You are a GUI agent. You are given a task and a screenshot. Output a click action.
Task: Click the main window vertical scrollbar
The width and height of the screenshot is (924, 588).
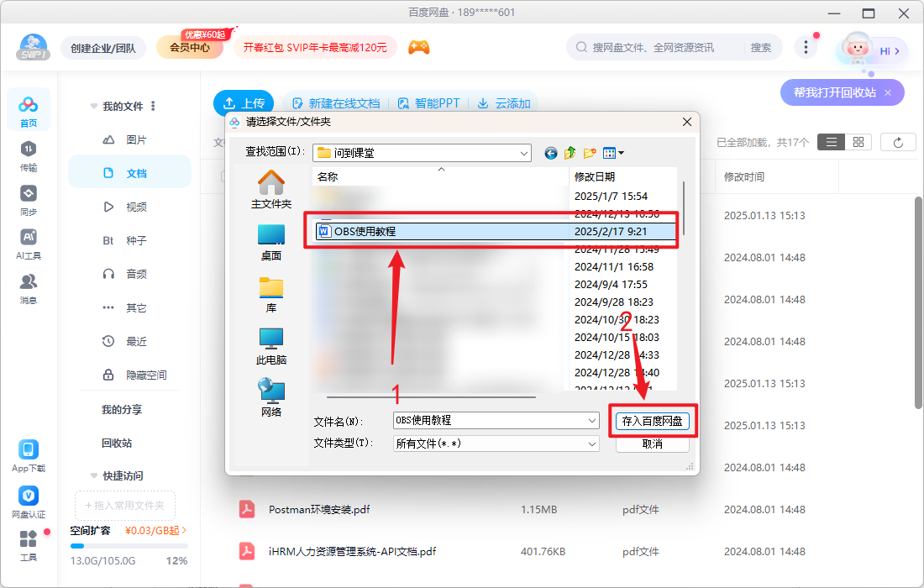pos(919,303)
